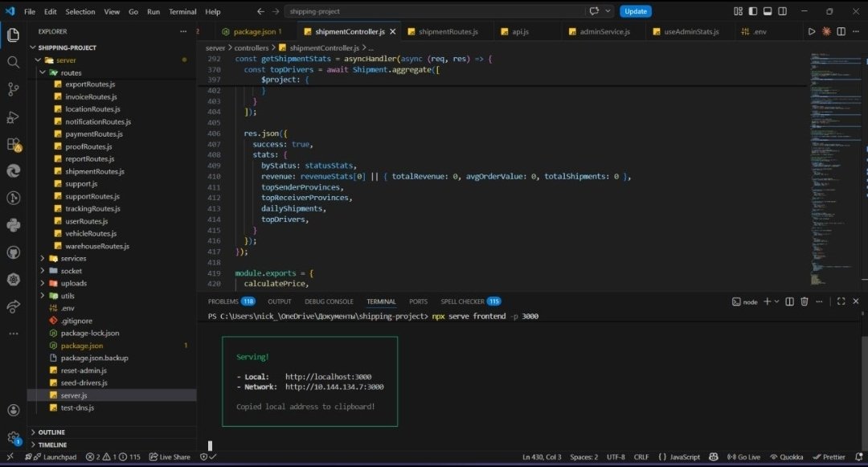This screenshot has width=868, height=467.
Task: Open notifications bell in status bar
Action: pos(858,457)
